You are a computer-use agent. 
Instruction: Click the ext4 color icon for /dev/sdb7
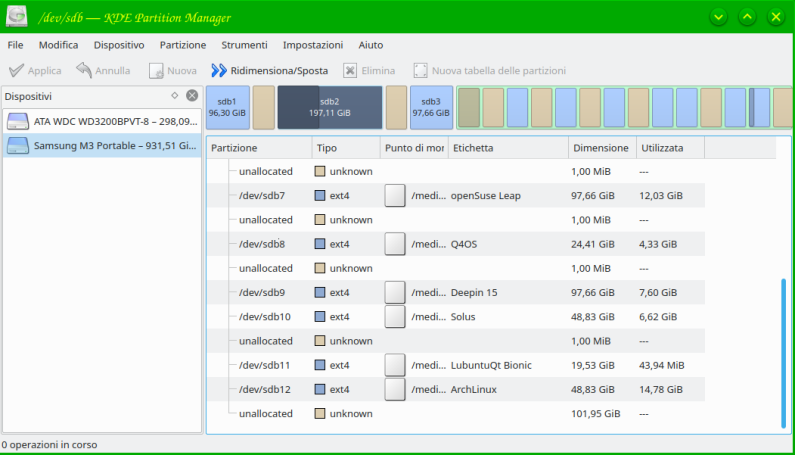(x=320, y=195)
